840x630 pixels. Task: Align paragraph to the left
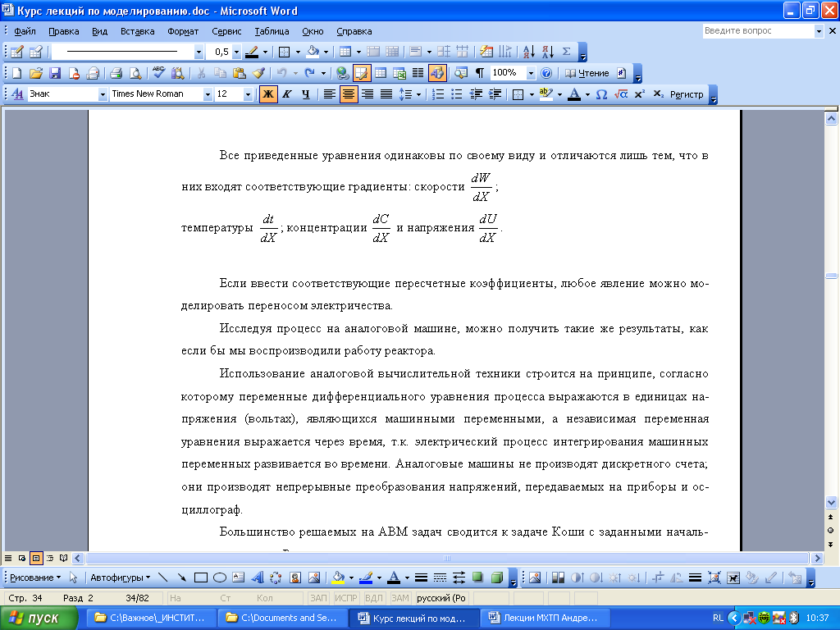pyautogui.click(x=330, y=94)
